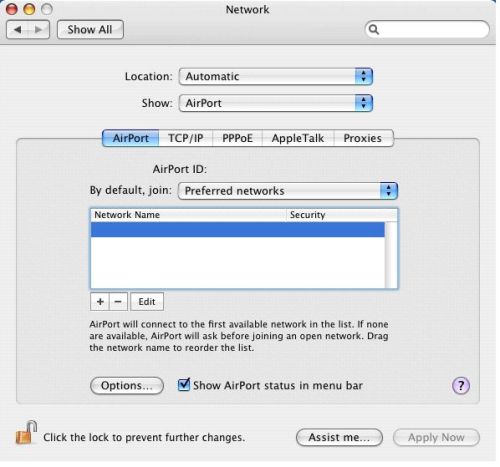Open help with the question mark button

pyautogui.click(x=461, y=386)
